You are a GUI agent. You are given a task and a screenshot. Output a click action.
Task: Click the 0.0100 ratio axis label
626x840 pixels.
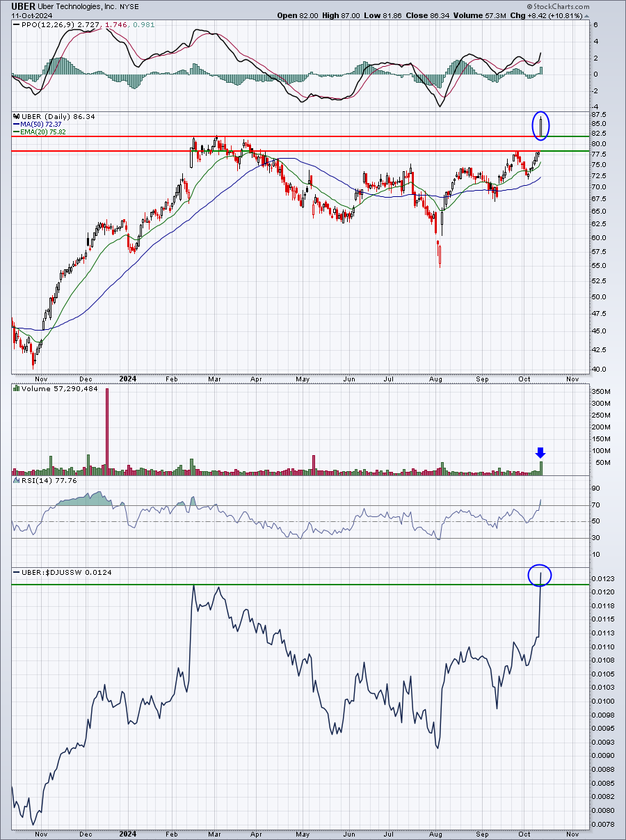(602, 702)
